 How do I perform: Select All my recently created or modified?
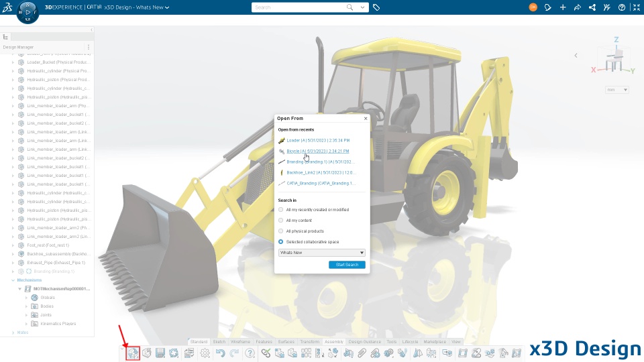point(281,210)
